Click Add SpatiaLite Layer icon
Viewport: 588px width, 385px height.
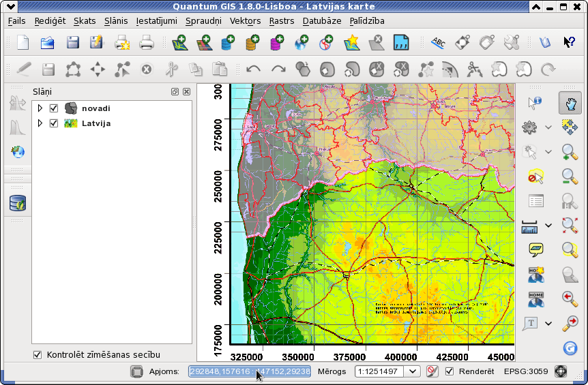pyautogui.click(x=253, y=42)
